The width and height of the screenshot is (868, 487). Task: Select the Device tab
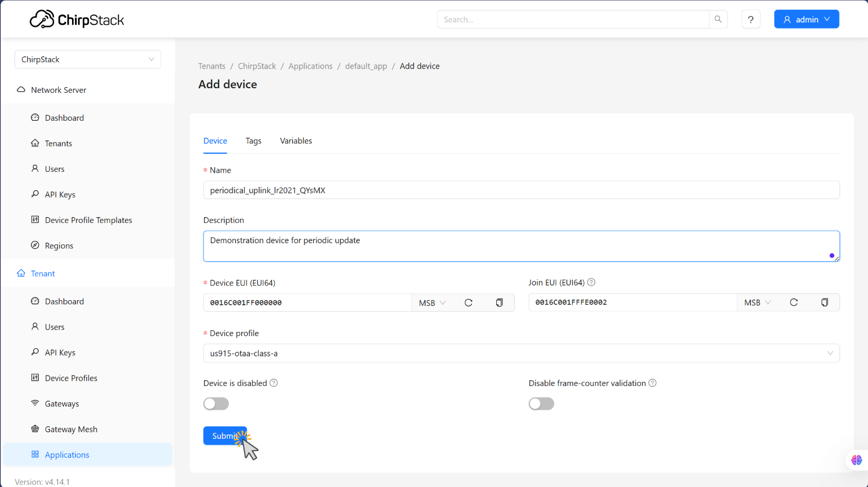point(215,141)
